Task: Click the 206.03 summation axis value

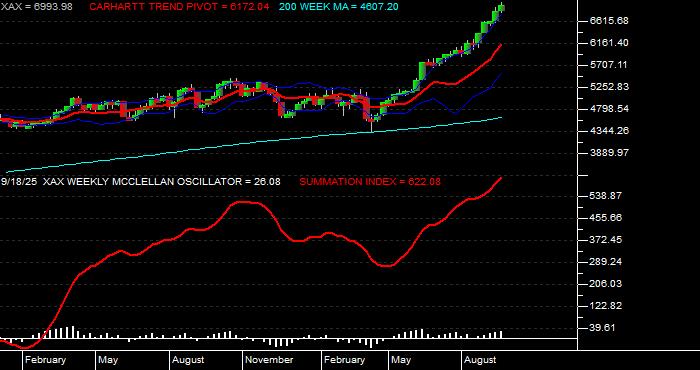Action: [x=606, y=284]
